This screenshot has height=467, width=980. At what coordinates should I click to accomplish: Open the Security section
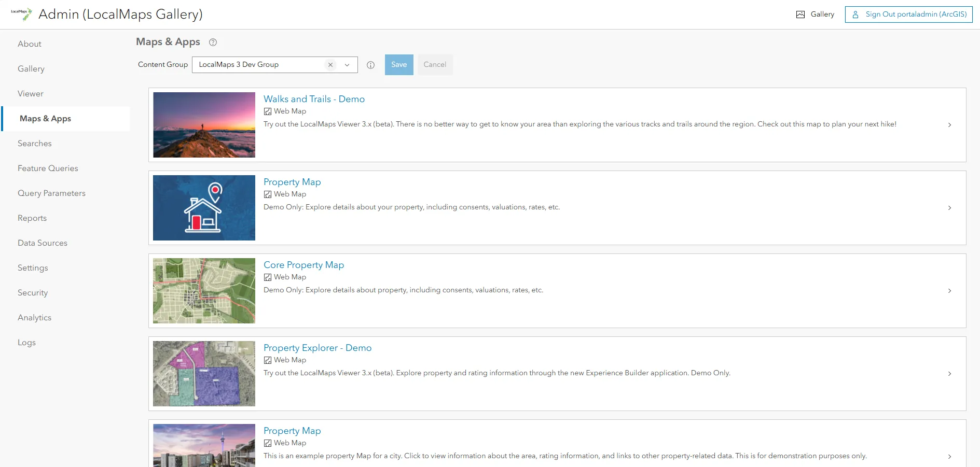[33, 292]
